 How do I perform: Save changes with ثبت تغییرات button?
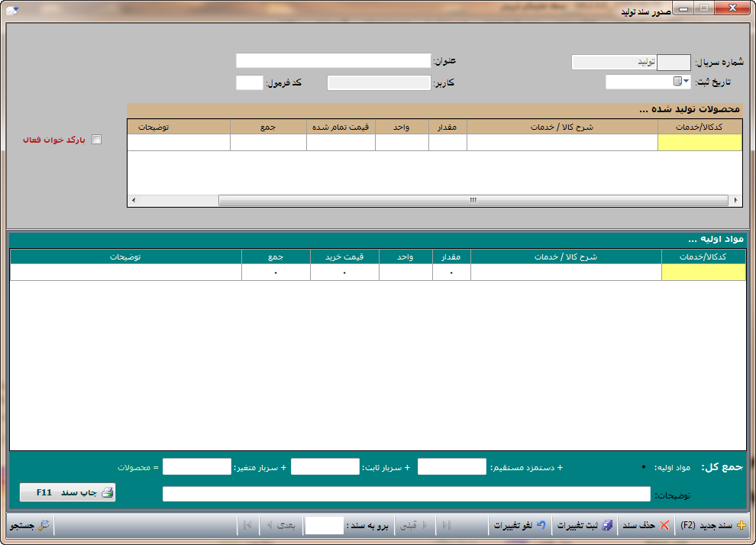tap(584, 525)
